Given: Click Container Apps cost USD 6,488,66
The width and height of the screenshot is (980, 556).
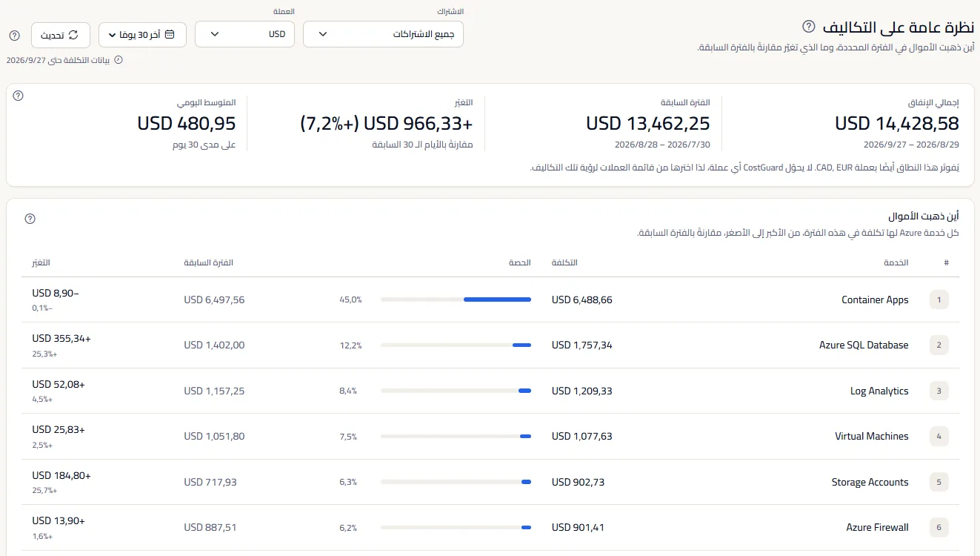Looking at the screenshot, I should pyautogui.click(x=582, y=300).
